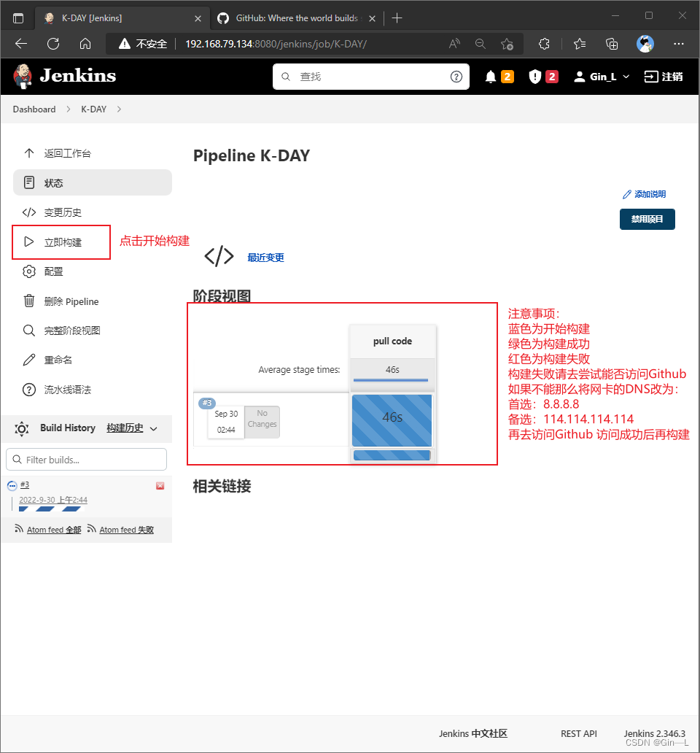Screen dimensions: 700x753
Task: Click the 构建历史 link
Action: (125, 428)
